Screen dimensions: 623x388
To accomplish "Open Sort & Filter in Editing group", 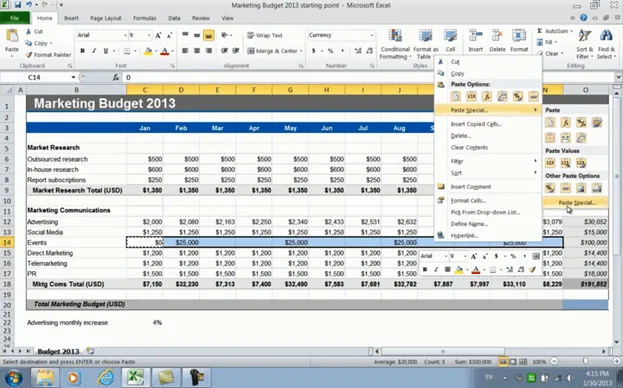I will click(x=584, y=44).
